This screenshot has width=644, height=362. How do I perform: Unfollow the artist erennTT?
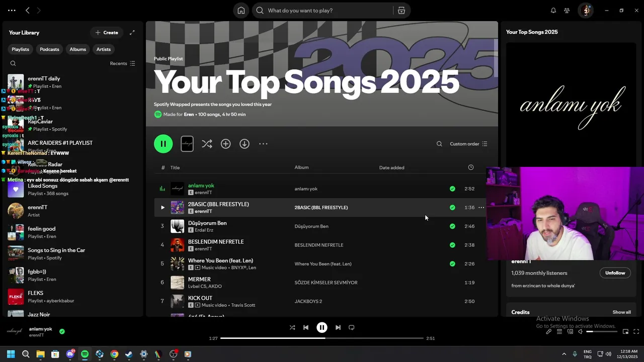click(x=615, y=273)
